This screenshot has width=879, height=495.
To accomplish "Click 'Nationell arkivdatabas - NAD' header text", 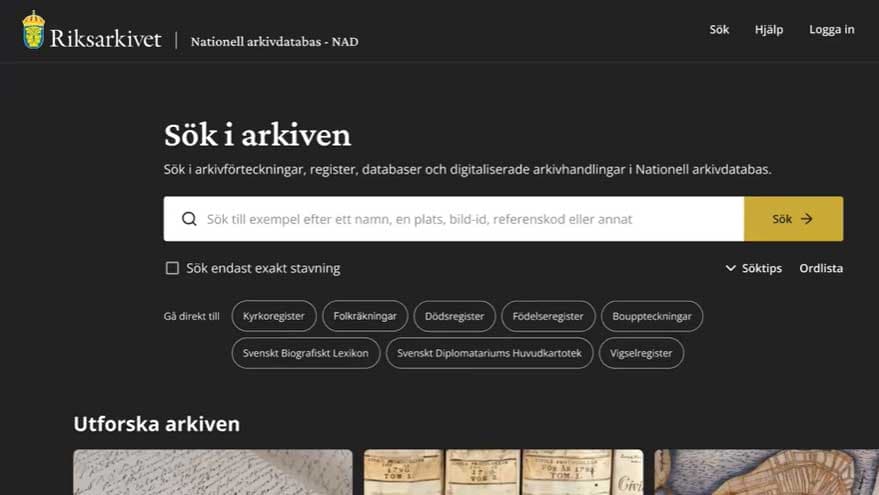I will click(274, 41).
